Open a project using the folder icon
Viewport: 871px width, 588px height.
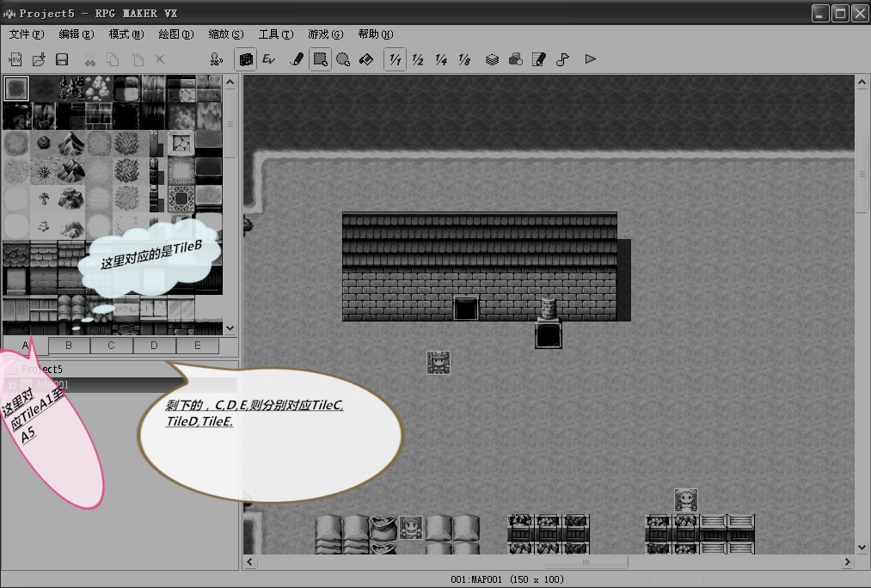pos(39,59)
